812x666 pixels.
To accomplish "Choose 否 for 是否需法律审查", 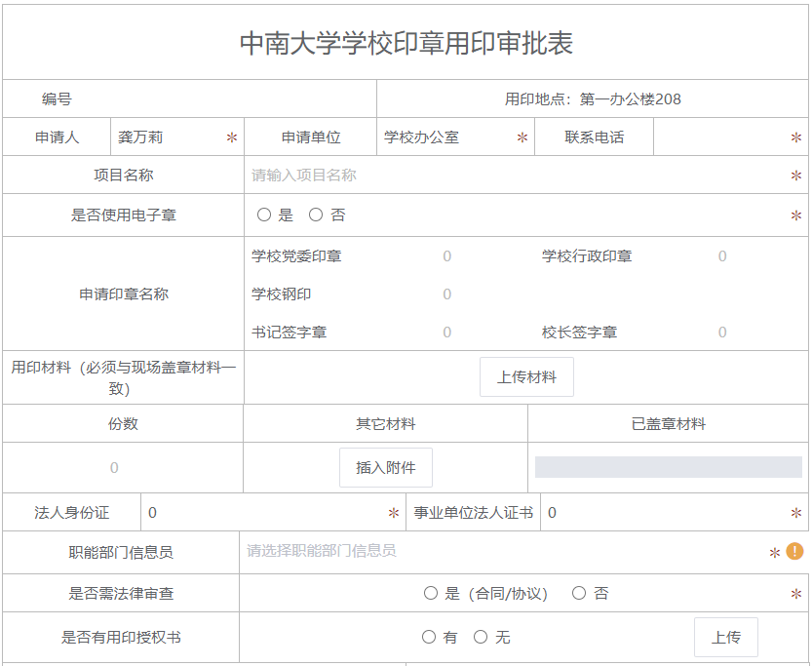I will pos(579,593).
